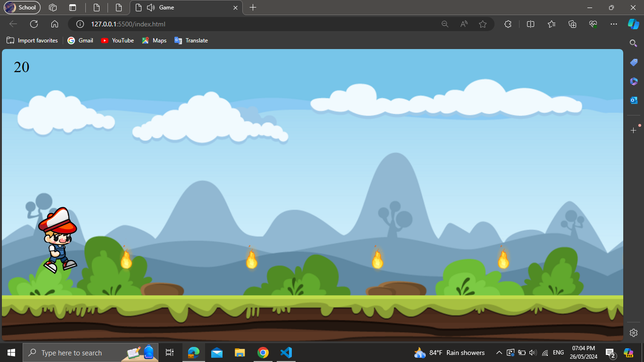
Task: Add page to favorites star icon
Action: click(x=483, y=24)
